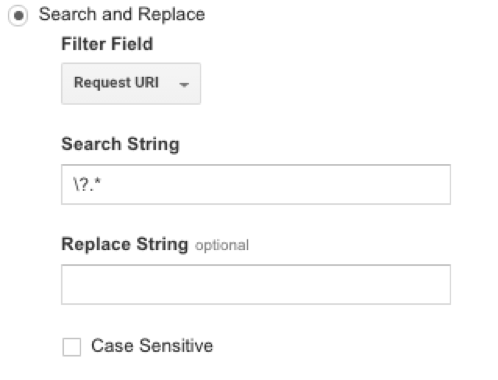Click the Search and Replace label text
The height and width of the screenshot is (380, 498).
(122, 14)
